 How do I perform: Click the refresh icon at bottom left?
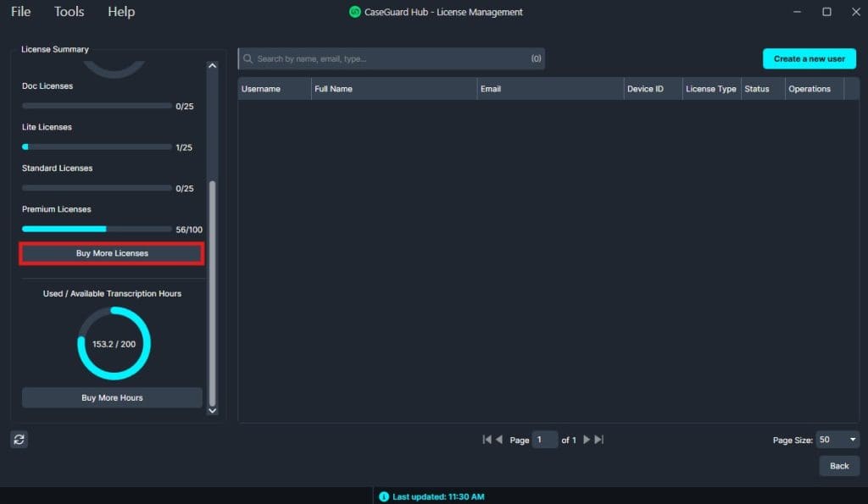(19, 439)
